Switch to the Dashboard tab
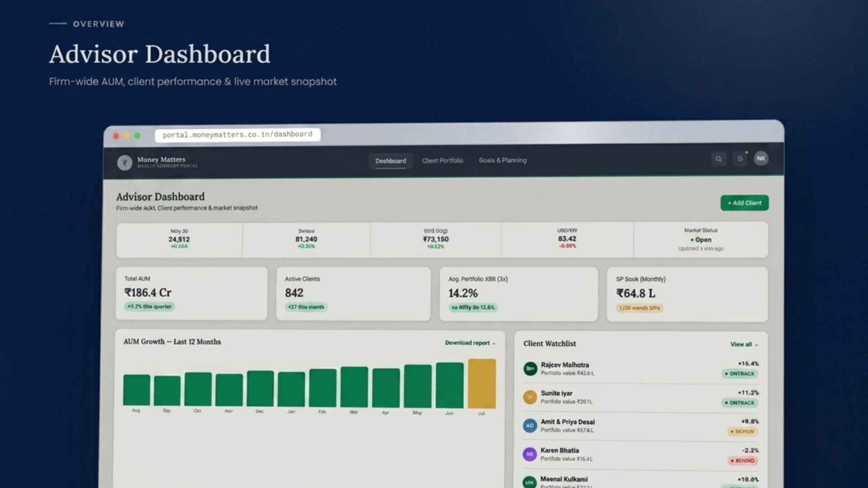 391,161
